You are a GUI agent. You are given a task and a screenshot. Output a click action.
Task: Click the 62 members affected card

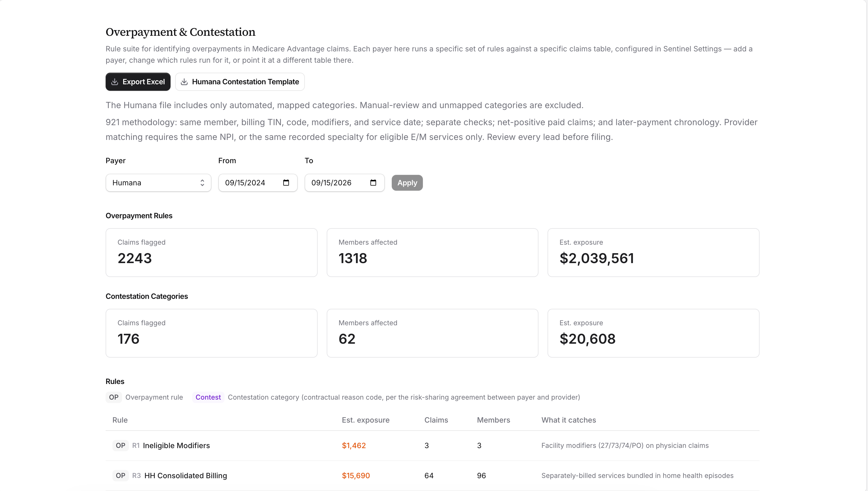coord(432,333)
